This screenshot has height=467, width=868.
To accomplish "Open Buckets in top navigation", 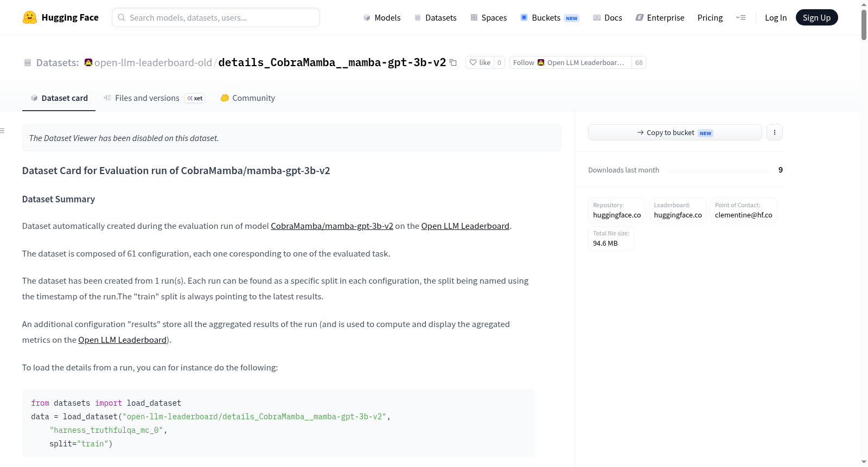I will (549, 18).
